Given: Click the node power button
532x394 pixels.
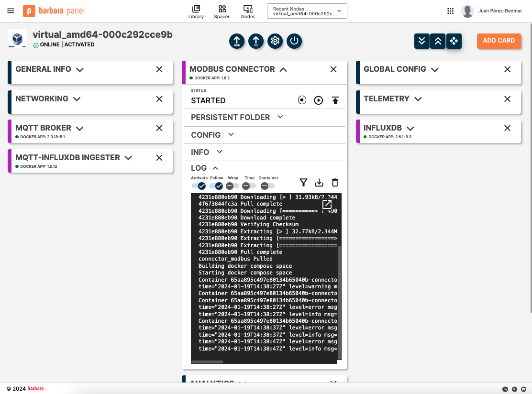Looking at the screenshot, I should click(294, 41).
